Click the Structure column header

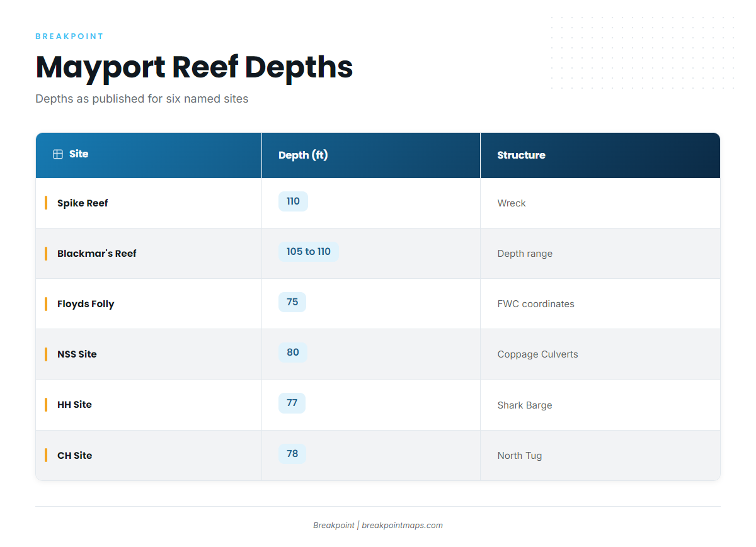pos(600,155)
